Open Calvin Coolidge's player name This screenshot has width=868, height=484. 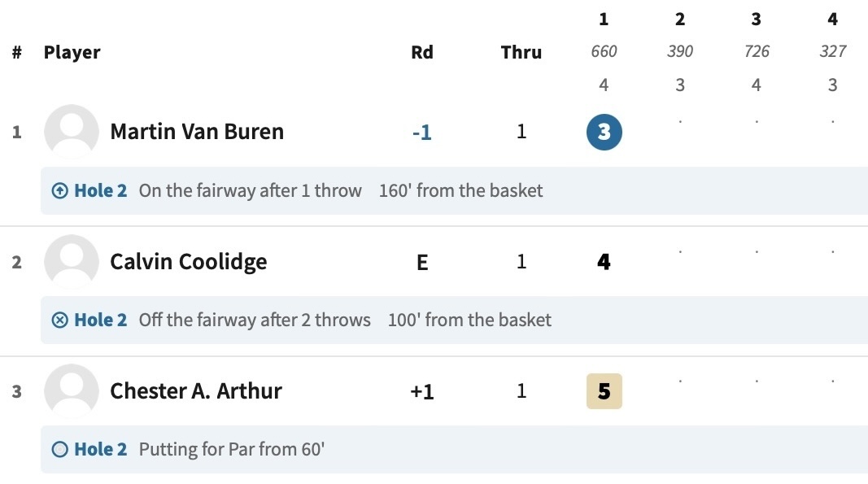coord(188,262)
